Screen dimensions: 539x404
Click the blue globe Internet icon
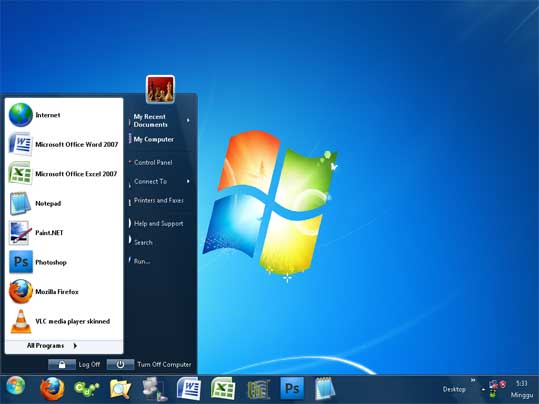pos(21,115)
